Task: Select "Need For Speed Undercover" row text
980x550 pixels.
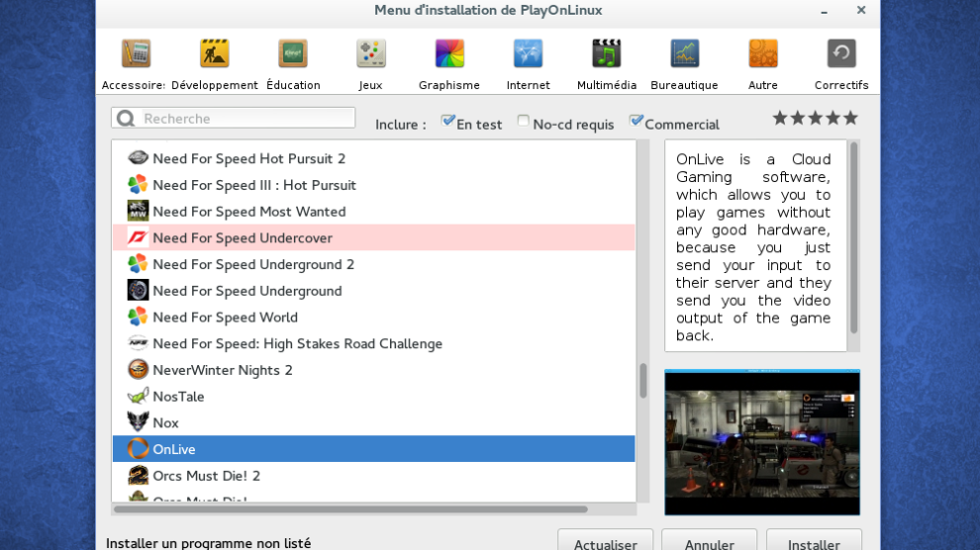Action: [243, 237]
